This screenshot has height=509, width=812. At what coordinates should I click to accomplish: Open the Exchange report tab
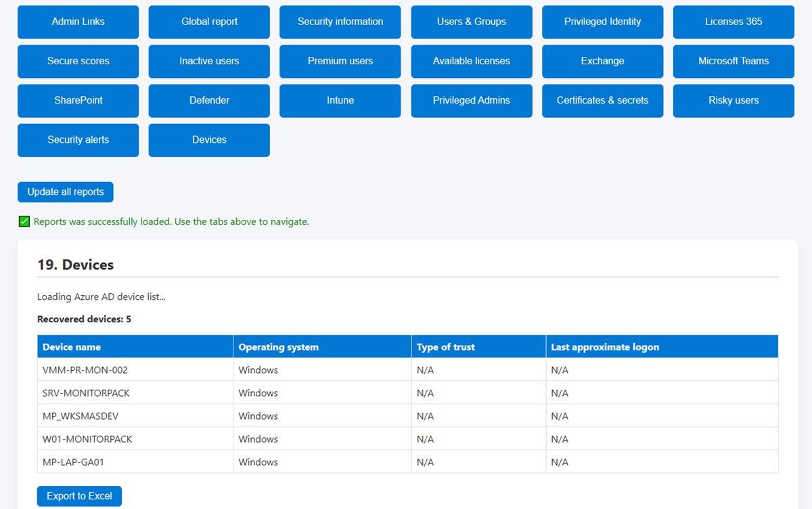click(x=602, y=61)
